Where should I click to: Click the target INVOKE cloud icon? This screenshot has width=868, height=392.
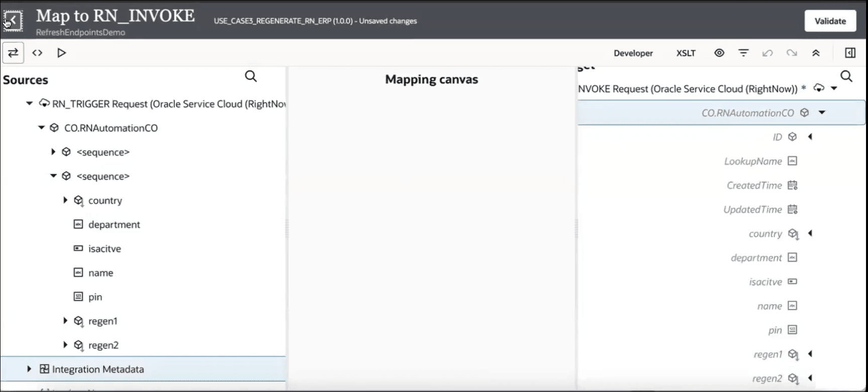click(x=819, y=88)
